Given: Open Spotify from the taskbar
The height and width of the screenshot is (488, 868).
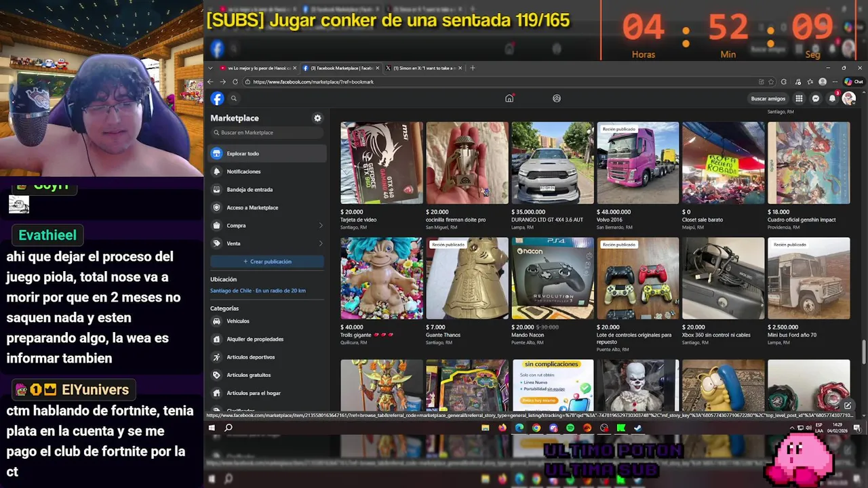Looking at the screenshot, I should (x=570, y=428).
